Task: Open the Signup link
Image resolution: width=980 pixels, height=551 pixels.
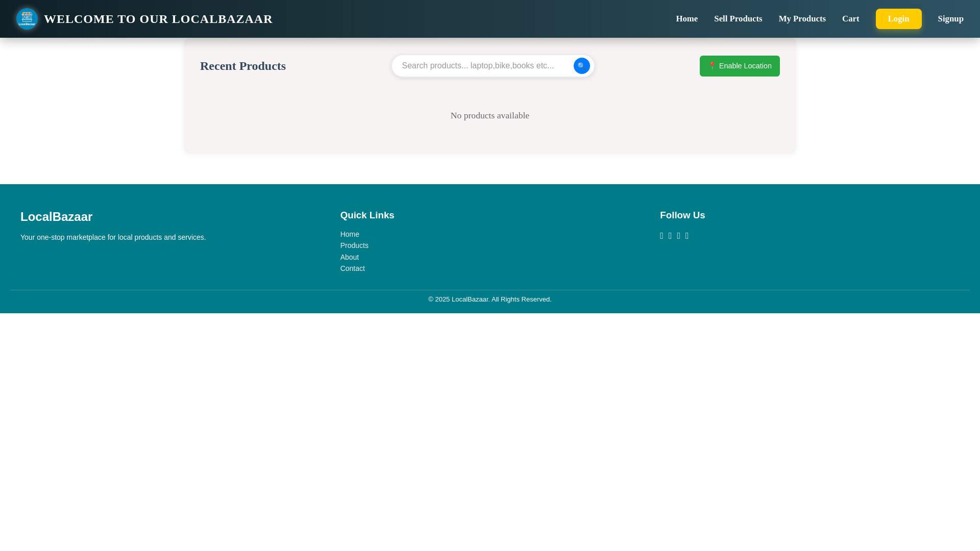Action: click(x=950, y=19)
